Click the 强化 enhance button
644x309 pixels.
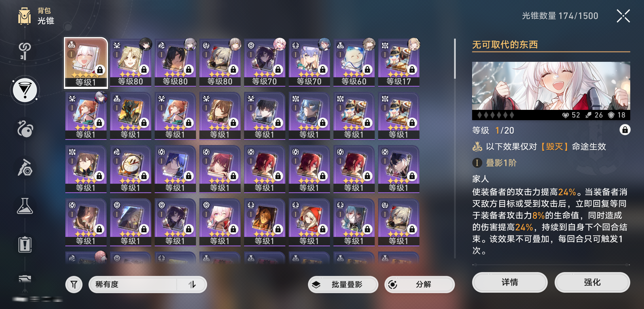point(592,282)
